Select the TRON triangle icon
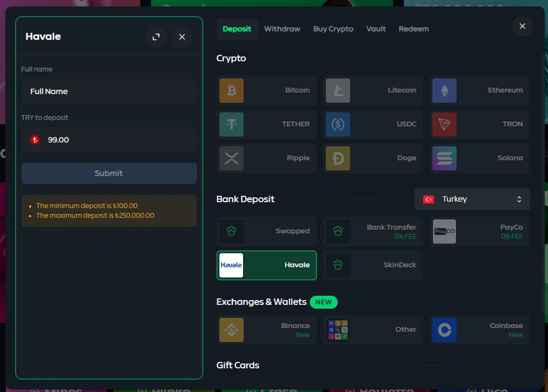548x392 pixels. pos(445,124)
